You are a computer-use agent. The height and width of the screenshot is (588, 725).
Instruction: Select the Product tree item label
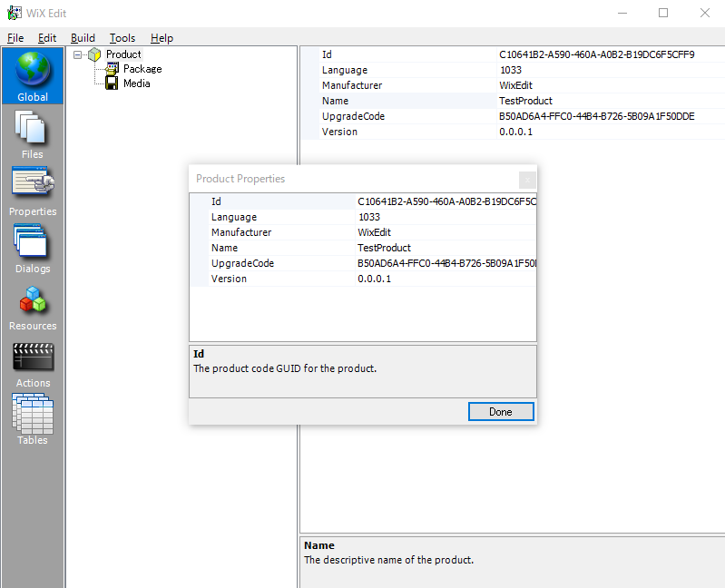point(123,54)
